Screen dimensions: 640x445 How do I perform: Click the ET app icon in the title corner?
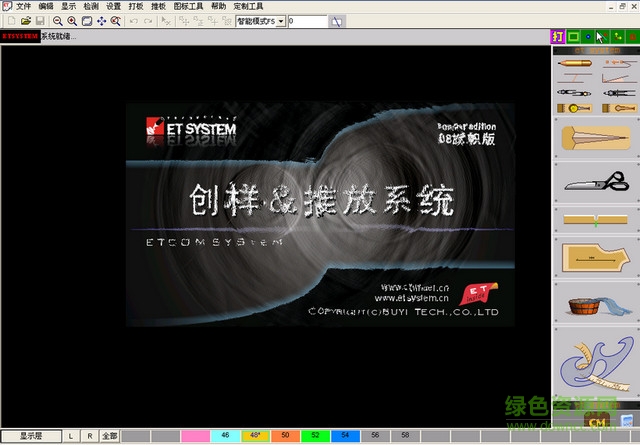(x=7, y=6)
